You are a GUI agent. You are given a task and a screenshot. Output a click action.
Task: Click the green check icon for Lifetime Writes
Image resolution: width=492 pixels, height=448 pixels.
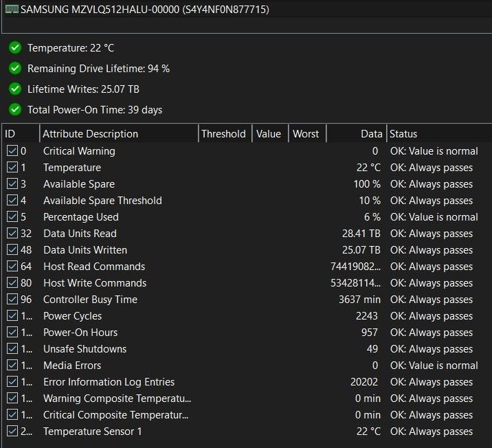click(14, 89)
